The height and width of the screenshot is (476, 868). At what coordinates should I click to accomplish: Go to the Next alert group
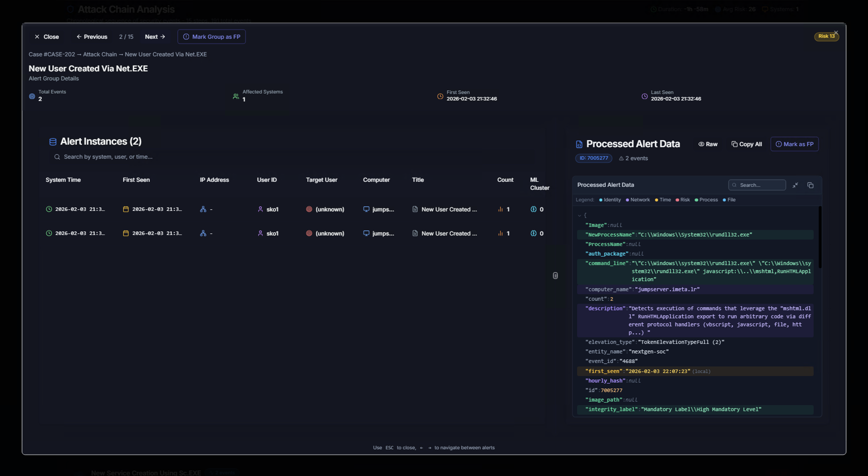point(155,37)
